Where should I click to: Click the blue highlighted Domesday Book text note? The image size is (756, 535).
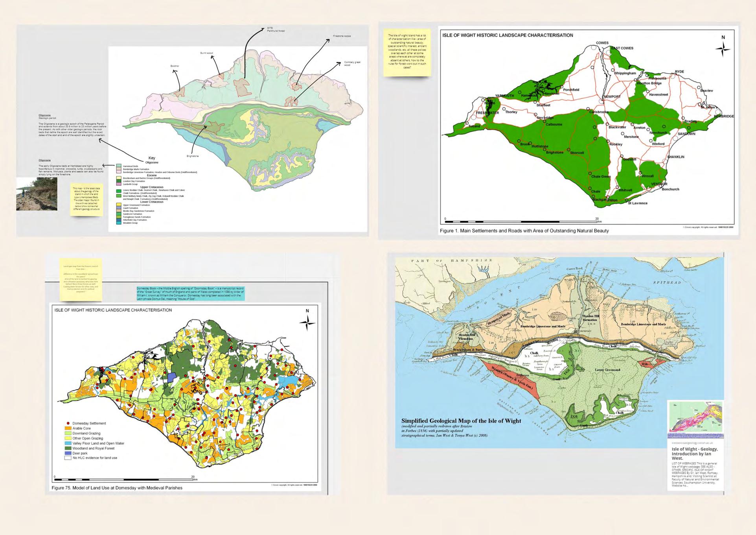pyautogui.click(x=190, y=293)
